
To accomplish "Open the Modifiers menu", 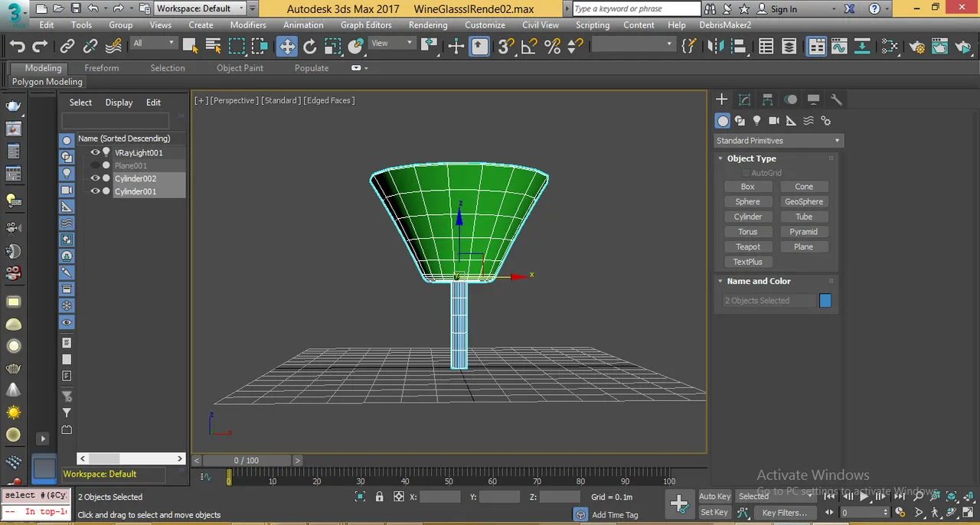I will 248,24.
